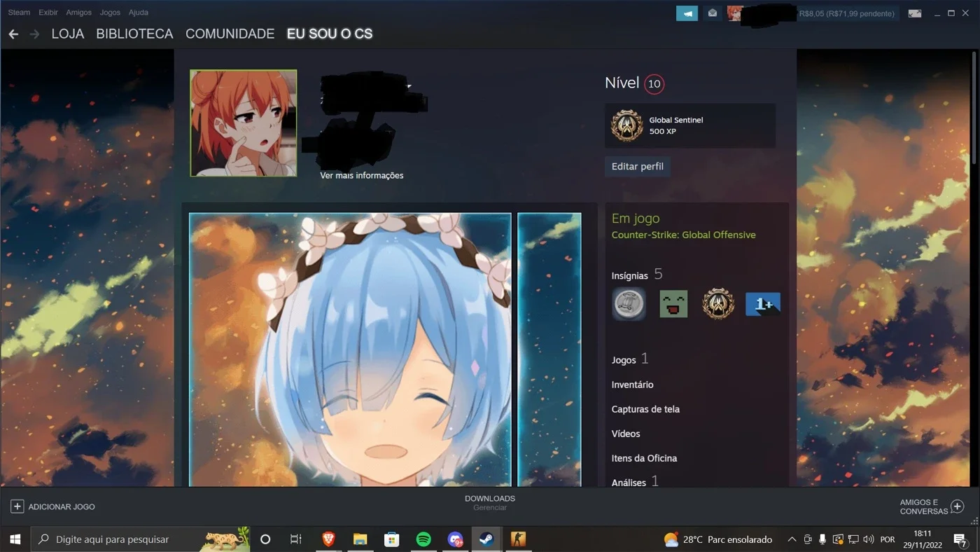
Task: Open the Inventário link
Action: pyautogui.click(x=633, y=385)
